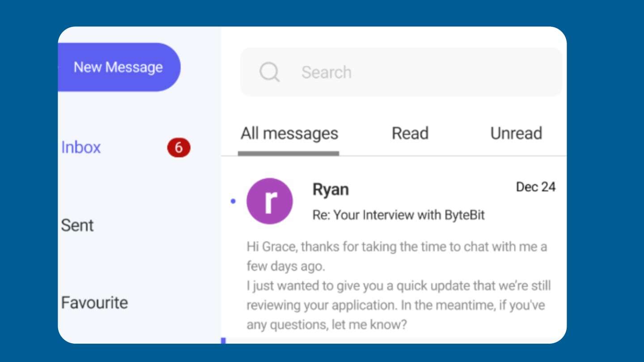Click the magnifying glass search icon

click(269, 72)
